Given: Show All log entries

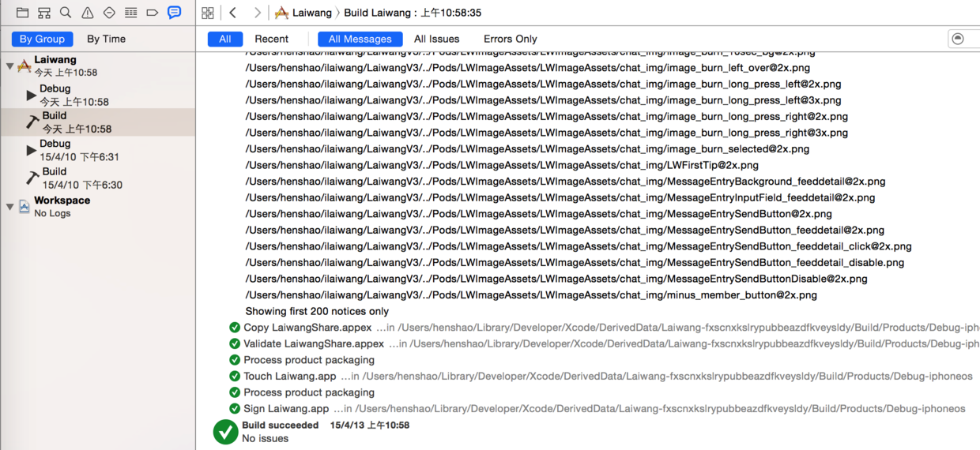Looking at the screenshot, I should pyautogui.click(x=225, y=39).
